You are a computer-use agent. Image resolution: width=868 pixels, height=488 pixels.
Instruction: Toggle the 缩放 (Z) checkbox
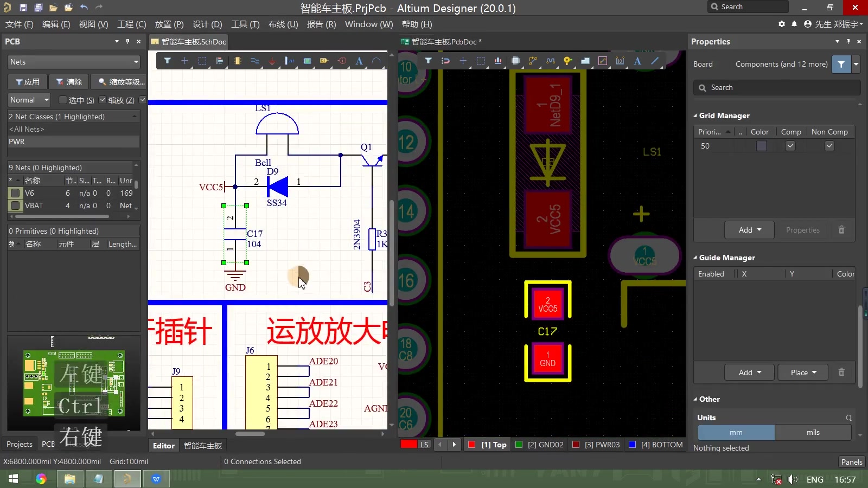[103, 100]
